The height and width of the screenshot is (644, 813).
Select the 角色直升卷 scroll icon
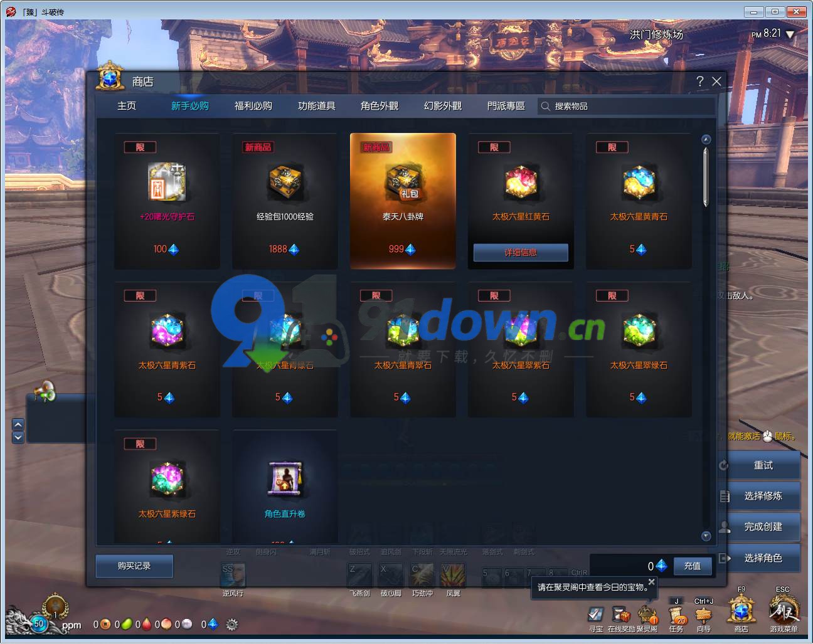coord(285,479)
